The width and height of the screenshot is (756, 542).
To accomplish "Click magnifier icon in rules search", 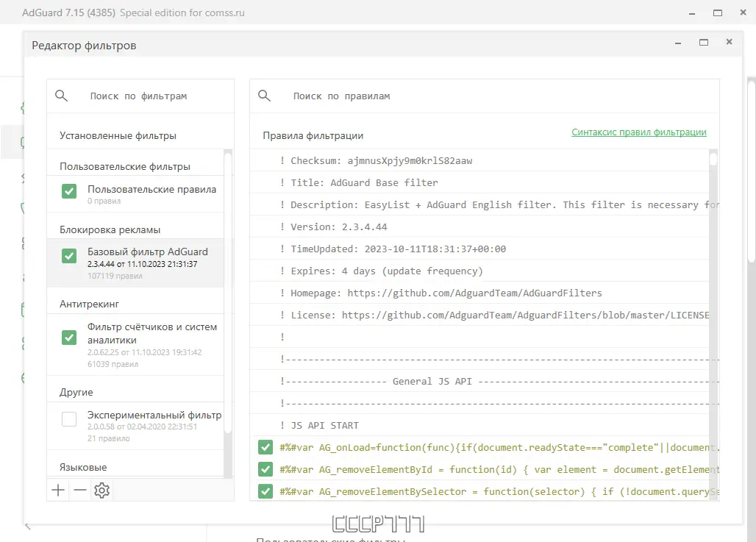I will pos(265,96).
